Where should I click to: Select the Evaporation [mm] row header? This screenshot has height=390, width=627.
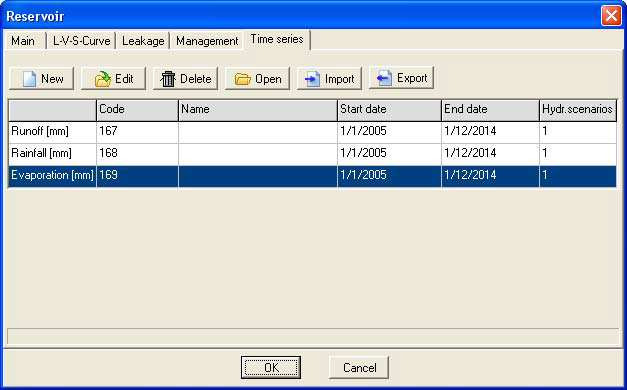coord(52,176)
